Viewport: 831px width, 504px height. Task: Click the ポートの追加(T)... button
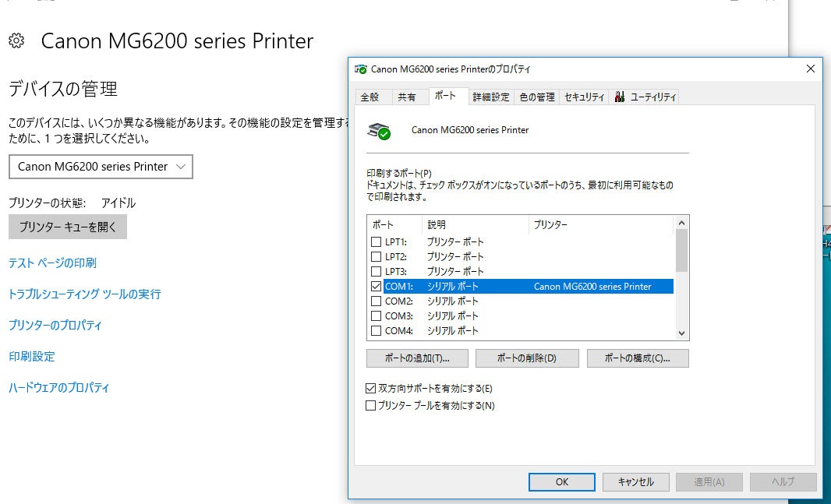417,358
